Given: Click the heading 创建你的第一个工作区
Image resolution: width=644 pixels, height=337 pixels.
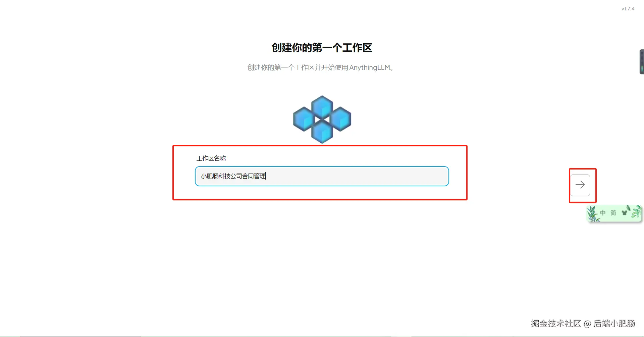Looking at the screenshot, I should click(322, 48).
